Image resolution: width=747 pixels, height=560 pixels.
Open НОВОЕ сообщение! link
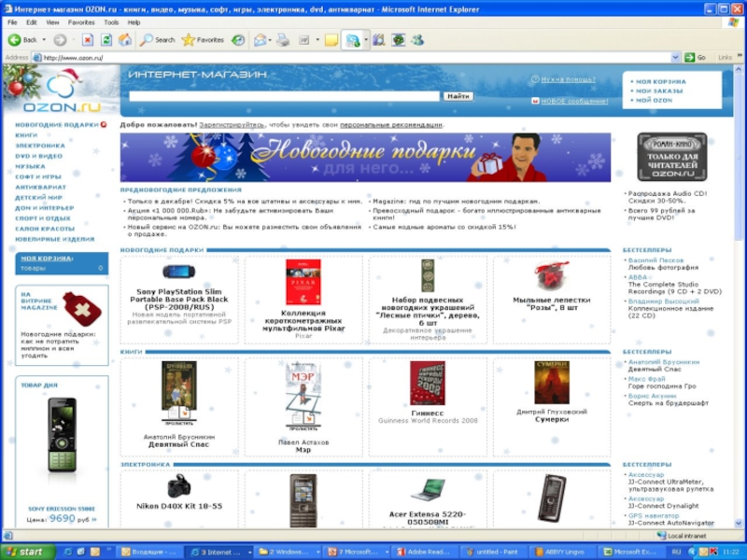574,101
